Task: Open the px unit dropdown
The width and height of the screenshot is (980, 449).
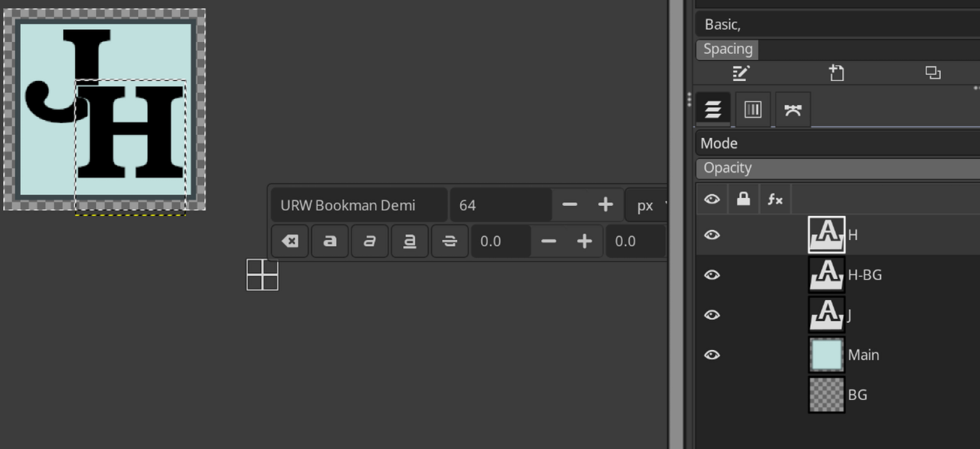Action: (x=646, y=205)
